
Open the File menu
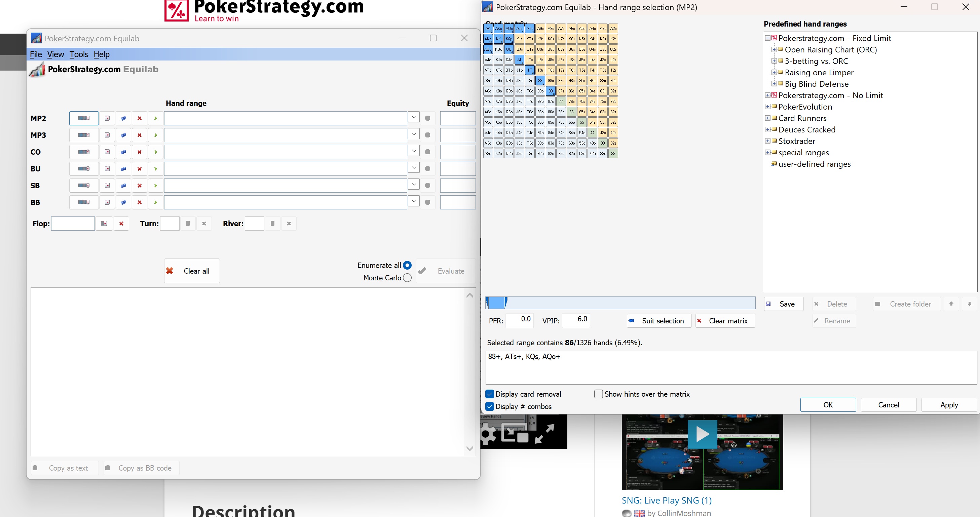(36, 54)
